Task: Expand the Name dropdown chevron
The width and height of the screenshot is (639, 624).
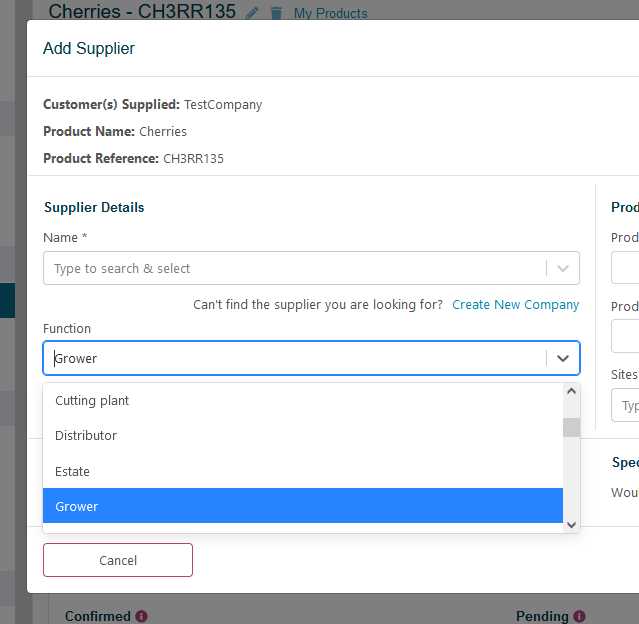Action: [x=563, y=268]
